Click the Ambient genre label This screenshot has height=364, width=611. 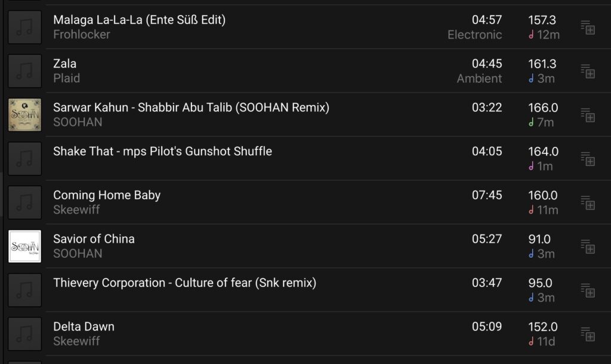pyautogui.click(x=479, y=78)
